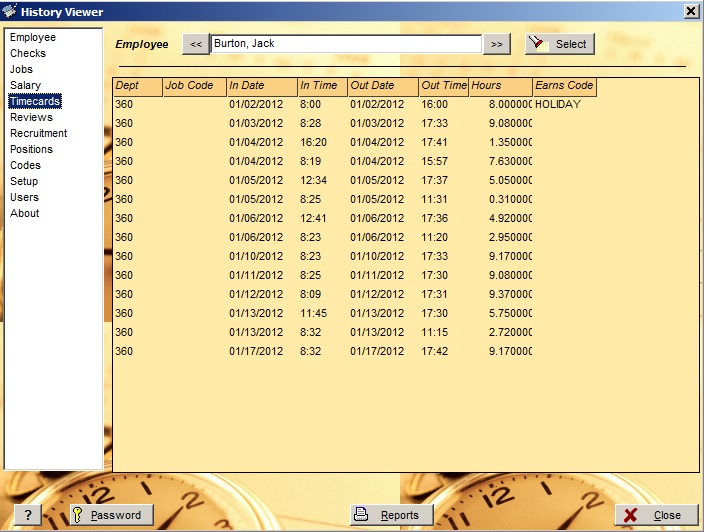Click the key icon on Password button
Image resolution: width=704 pixels, height=532 pixels.
coord(77,514)
